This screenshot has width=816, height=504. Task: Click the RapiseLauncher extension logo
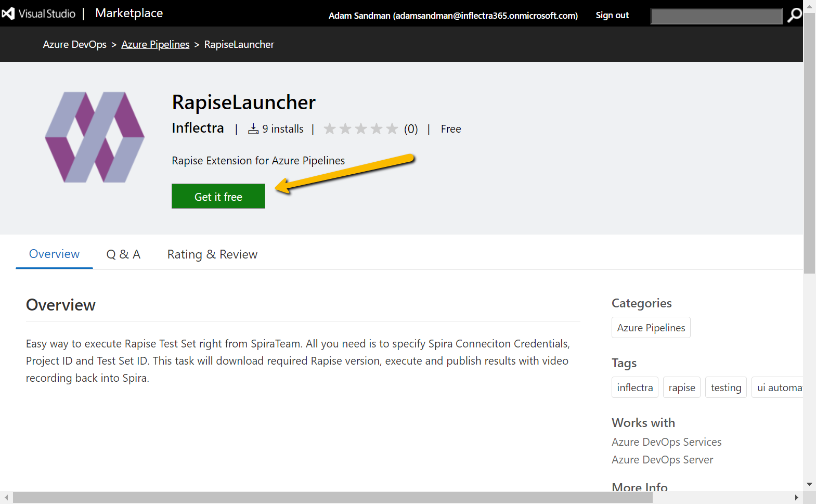pos(95,137)
